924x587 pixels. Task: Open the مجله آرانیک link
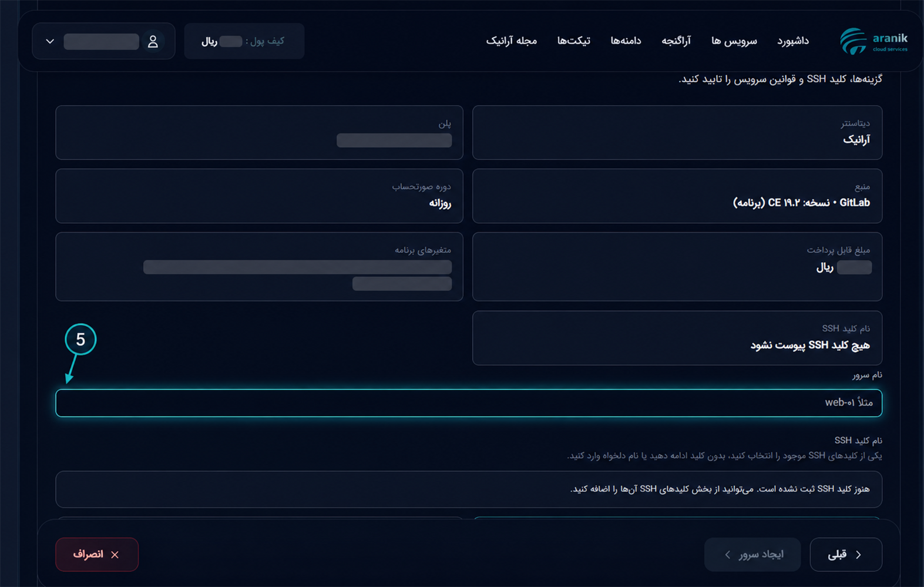tap(512, 41)
